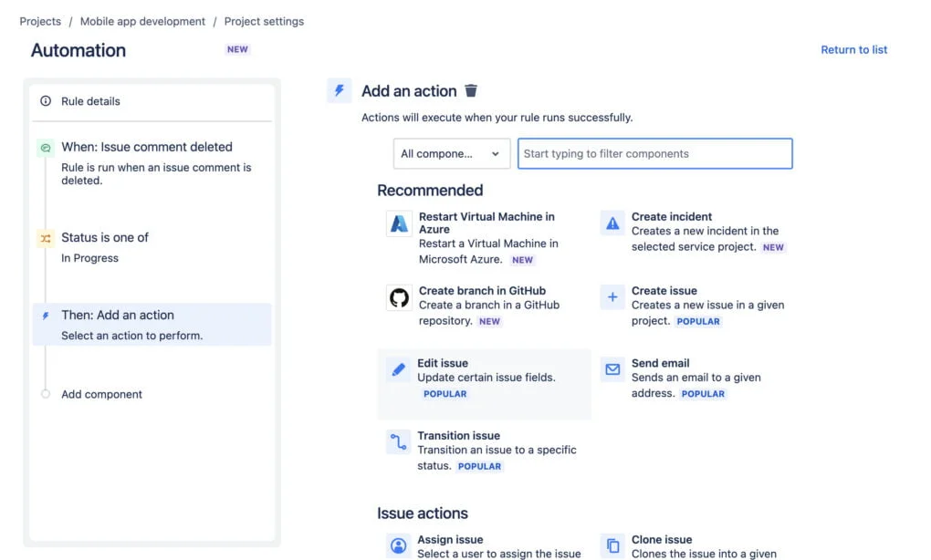Focus the filter components search field
Viewport: 931px width, 560px height.
655,153
